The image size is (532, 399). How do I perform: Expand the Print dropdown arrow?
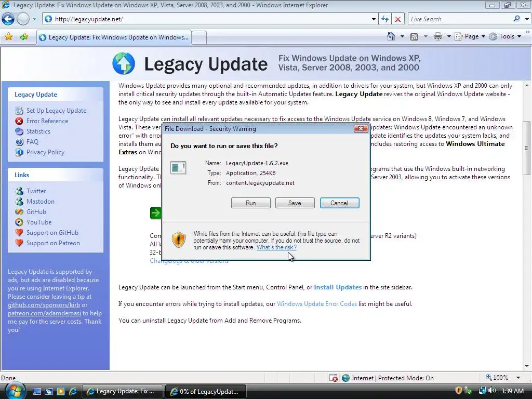pyautogui.click(x=449, y=36)
